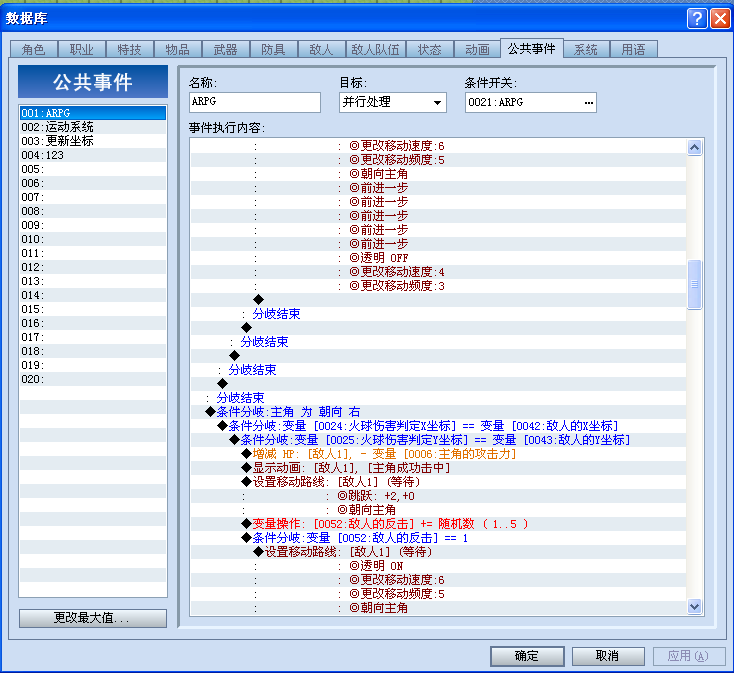Select empty common event 010
Viewport: 734px width, 673px height.
[x=93, y=239]
